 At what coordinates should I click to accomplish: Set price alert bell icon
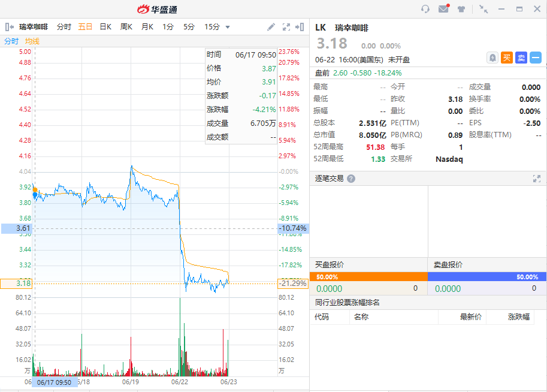coord(492,58)
